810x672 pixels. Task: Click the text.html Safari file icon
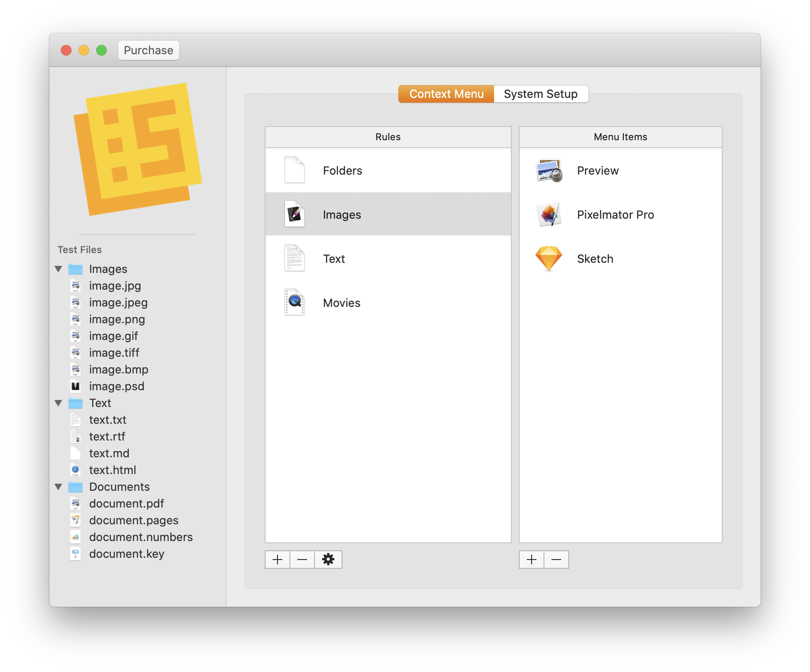[x=75, y=470]
